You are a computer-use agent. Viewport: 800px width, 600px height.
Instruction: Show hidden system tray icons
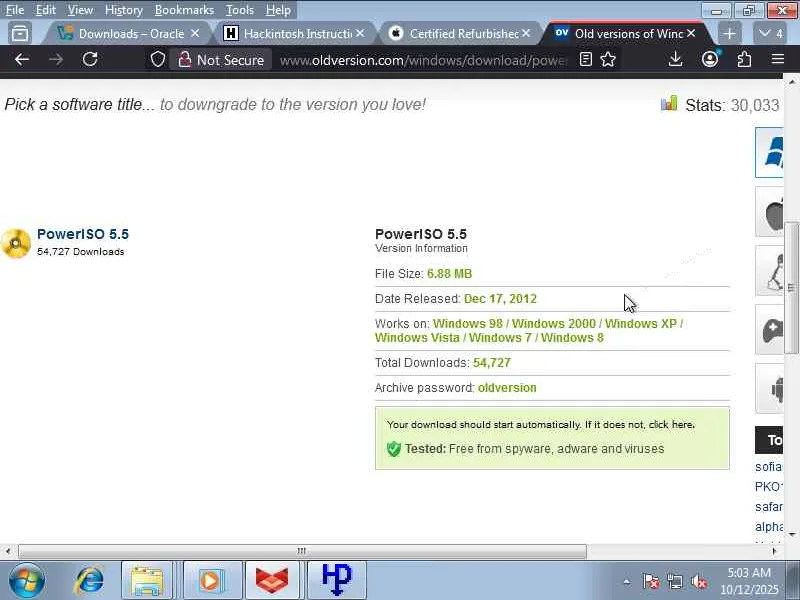pos(627,582)
